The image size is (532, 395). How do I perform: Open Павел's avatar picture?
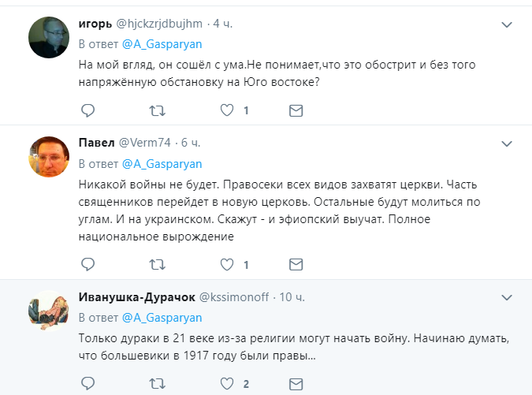point(49,155)
